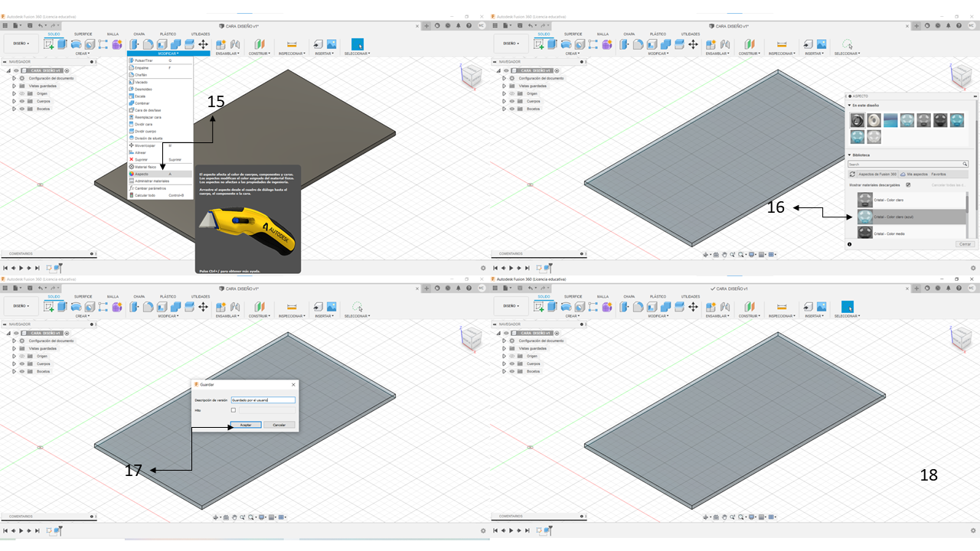Click Create Sketch icon in top-left window
980x551 pixels.
(x=50, y=44)
